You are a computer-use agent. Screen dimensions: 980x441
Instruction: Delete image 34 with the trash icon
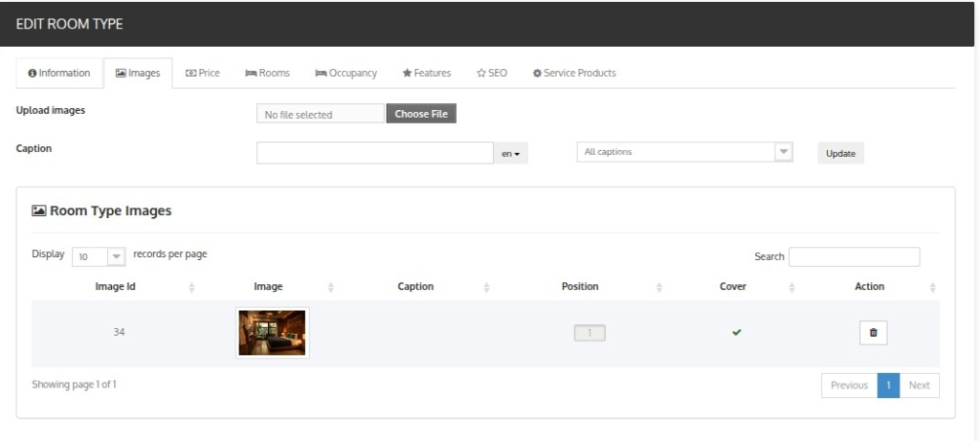(873, 333)
